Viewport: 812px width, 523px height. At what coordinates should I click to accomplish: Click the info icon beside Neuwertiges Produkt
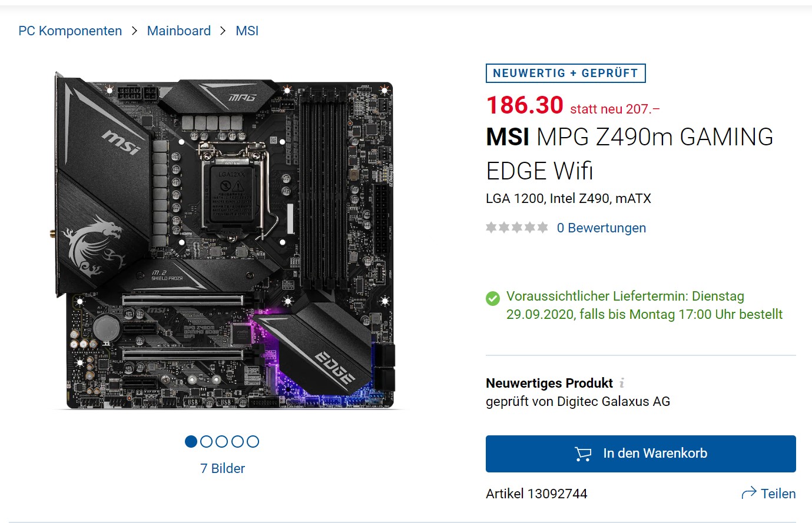coord(622,383)
